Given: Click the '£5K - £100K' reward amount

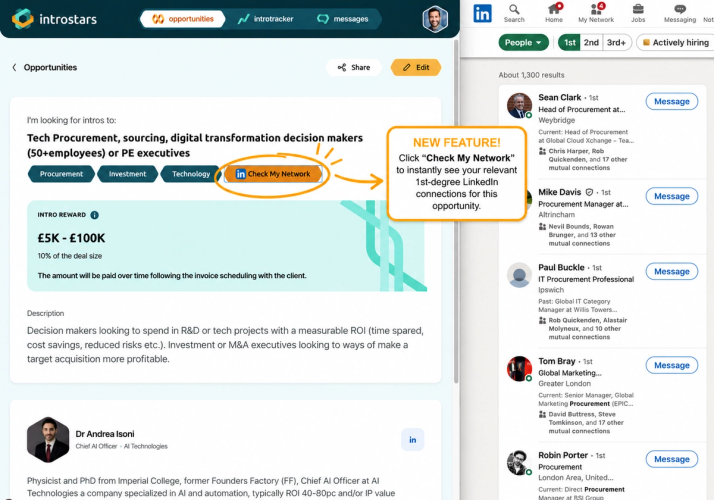Looking at the screenshot, I should [x=71, y=238].
